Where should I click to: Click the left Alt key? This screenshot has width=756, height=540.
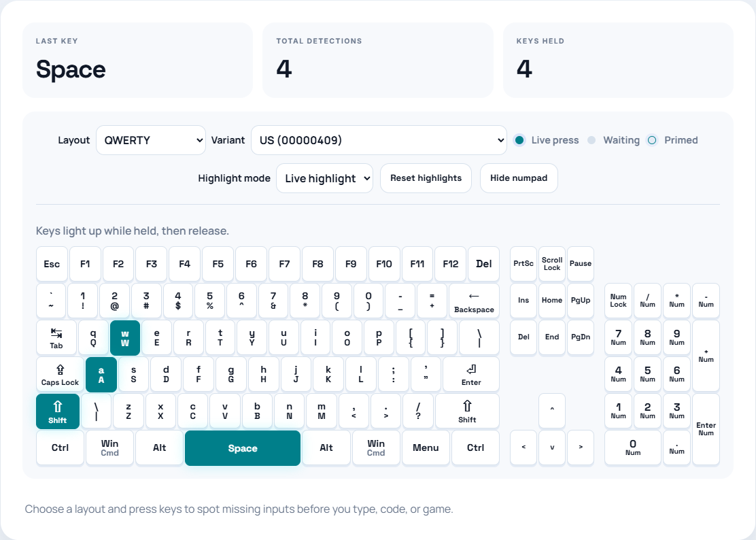click(x=160, y=448)
